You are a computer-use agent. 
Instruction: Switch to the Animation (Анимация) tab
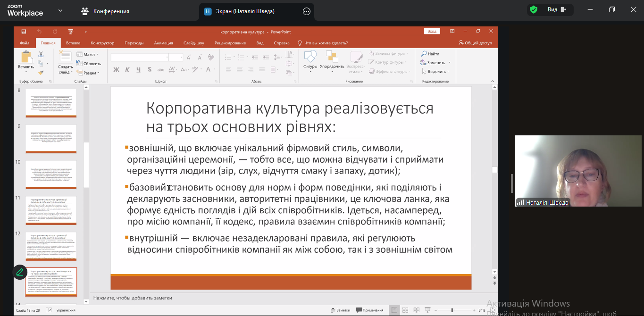(163, 43)
